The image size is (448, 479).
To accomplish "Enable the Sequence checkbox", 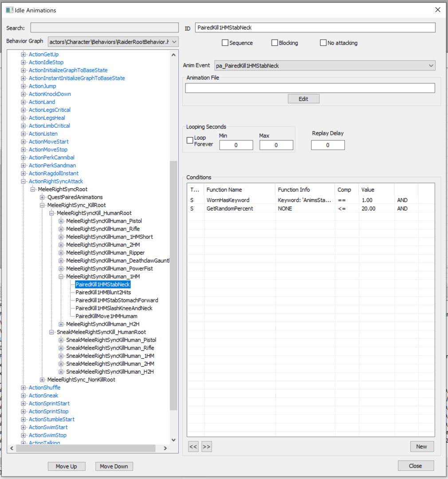I will (225, 43).
